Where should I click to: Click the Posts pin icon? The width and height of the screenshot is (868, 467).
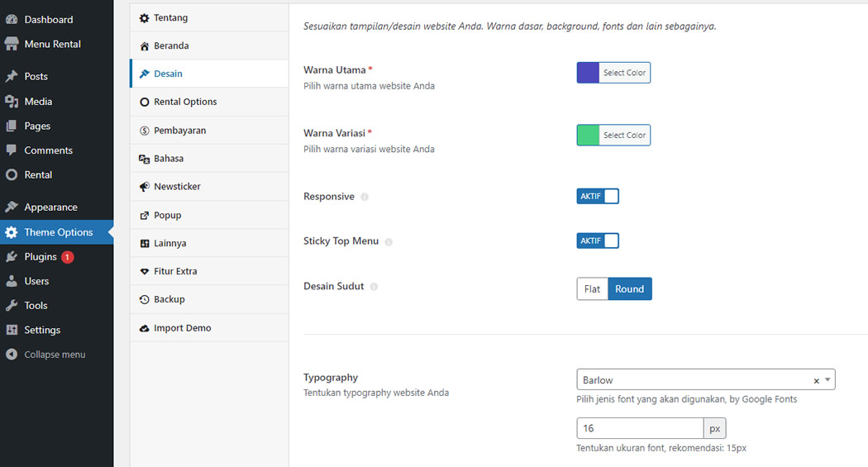coord(12,76)
